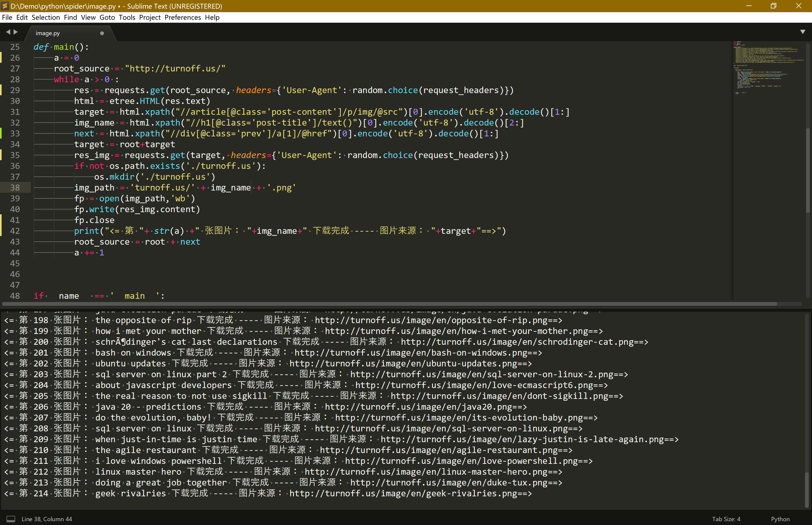Open the Help menu
This screenshot has height=525, width=812.
212,17
